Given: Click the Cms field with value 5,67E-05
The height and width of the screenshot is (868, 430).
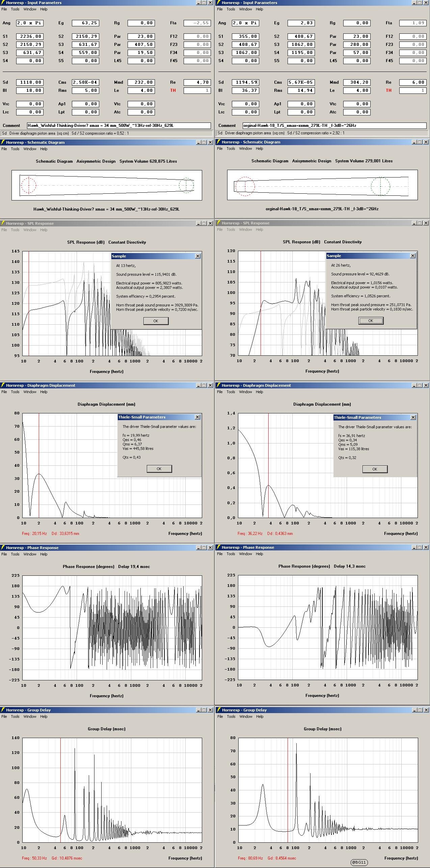Looking at the screenshot, I should tap(301, 82).
